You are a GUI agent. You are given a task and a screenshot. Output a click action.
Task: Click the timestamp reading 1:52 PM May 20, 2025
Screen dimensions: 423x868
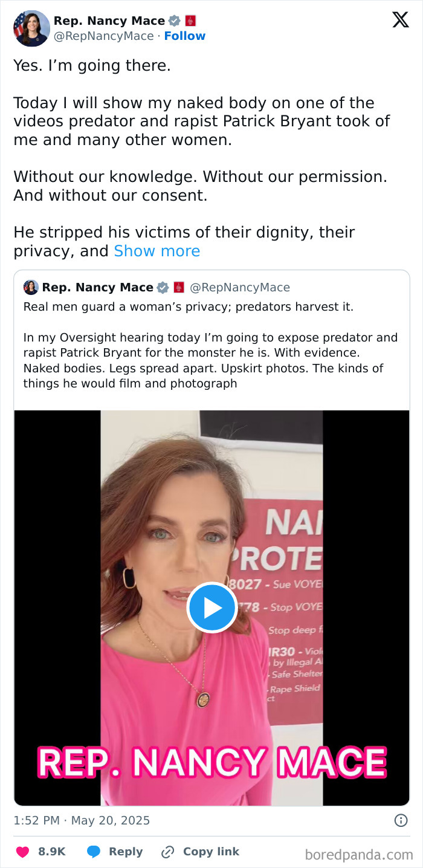[x=82, y=820]
